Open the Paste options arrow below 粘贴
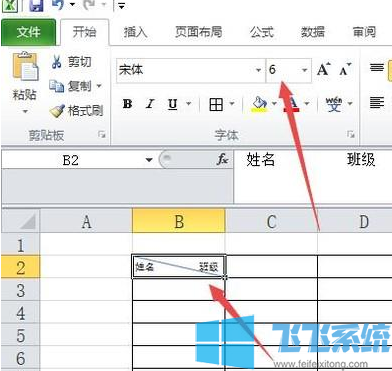This screenshot has width=392, height=371. point(25,111)
